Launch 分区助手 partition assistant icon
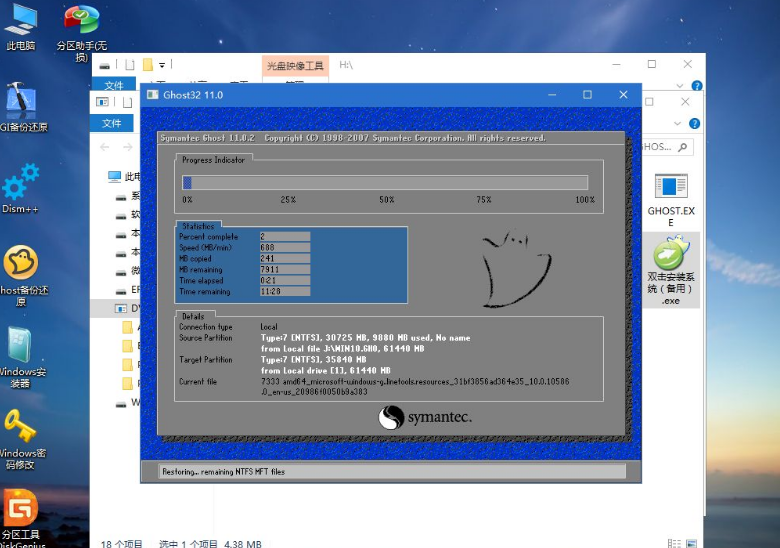The image size is (780, 548). click(x=81, y=24)
